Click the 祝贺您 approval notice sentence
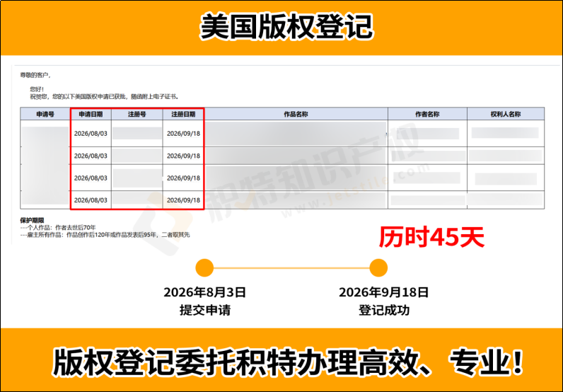This screenshot has height=392, width=563. coord(104,97)
